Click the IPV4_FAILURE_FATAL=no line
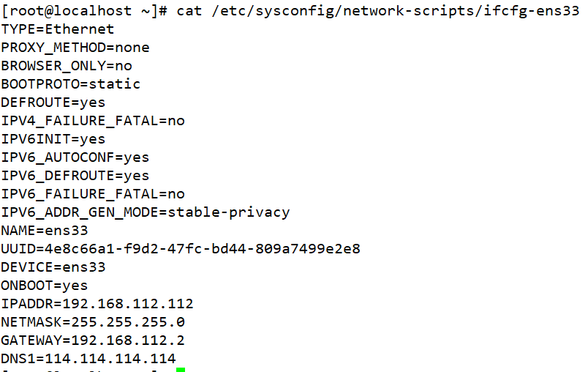The height and width of the screenshot is (372, 588). (93, 121)
